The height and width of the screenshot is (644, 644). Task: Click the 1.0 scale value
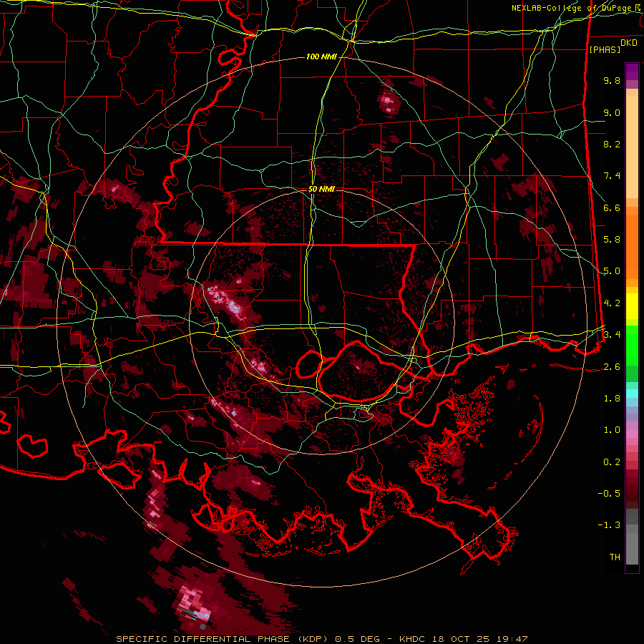(x=612, y=430)
